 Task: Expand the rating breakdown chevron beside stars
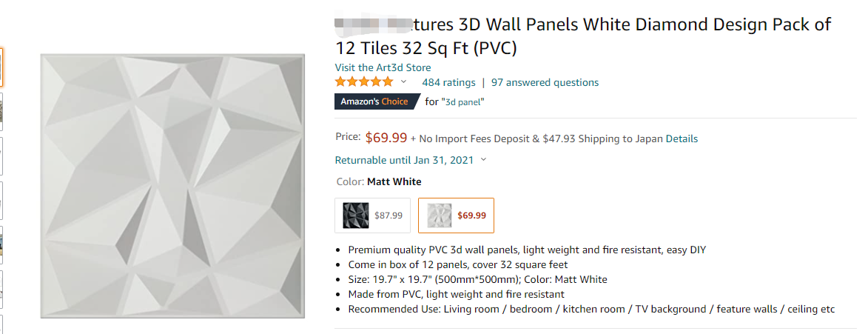403,82
